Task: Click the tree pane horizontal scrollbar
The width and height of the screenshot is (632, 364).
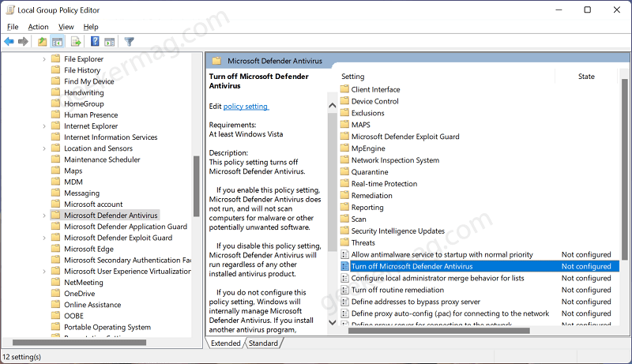Action: [x=79, y=342]
